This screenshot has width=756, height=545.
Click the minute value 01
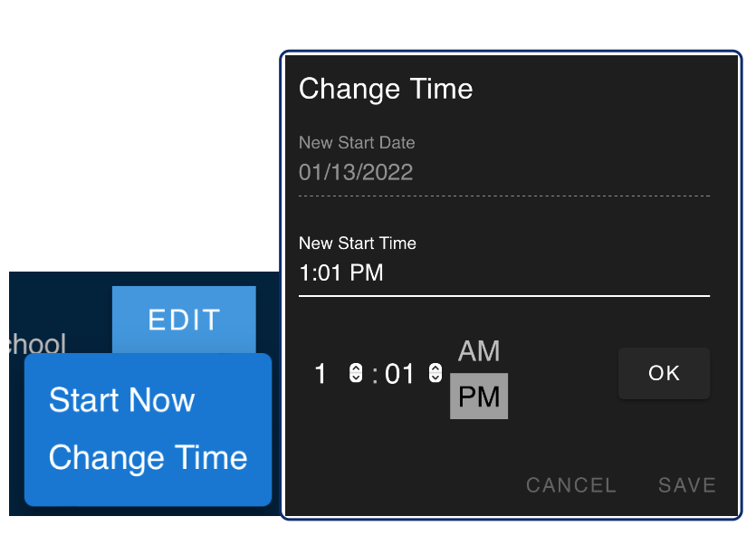click(399, 373)
